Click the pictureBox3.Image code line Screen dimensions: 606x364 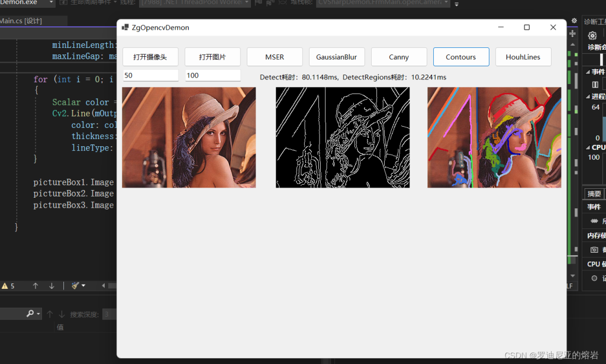pos(73,205)
